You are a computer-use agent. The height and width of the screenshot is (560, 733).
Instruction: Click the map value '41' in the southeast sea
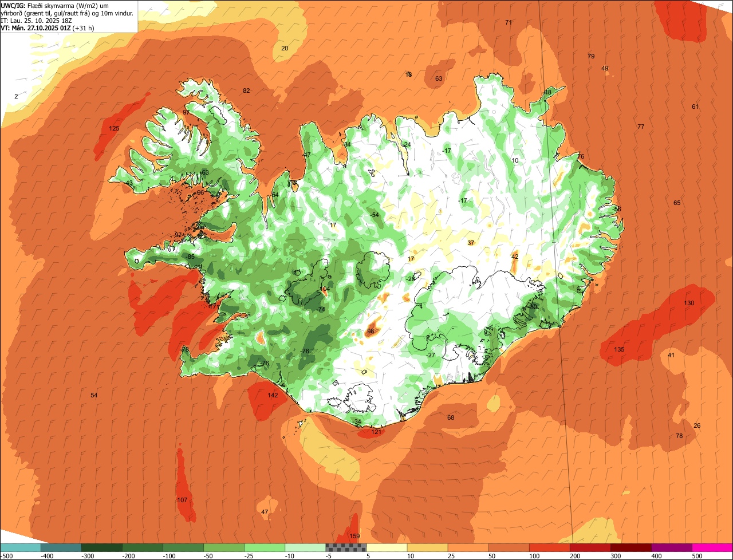671,355
